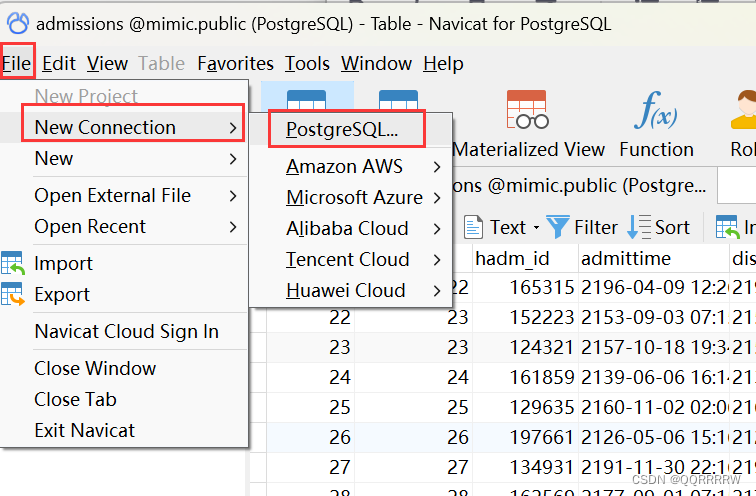Image resolution: width=756 pixels, height=496 pixels.
Task: Click the Export icon in File menu
Action: [x=13, y=294]
